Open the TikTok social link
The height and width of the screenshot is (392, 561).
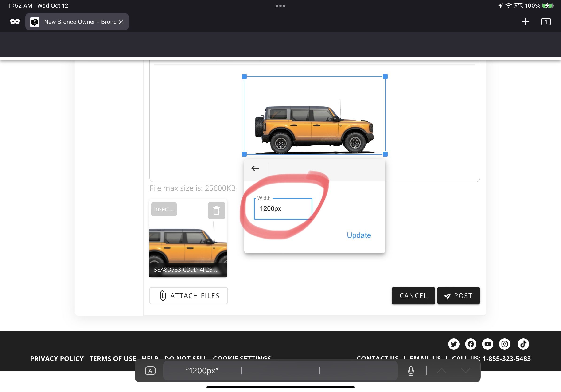click(x=523, y=344)
